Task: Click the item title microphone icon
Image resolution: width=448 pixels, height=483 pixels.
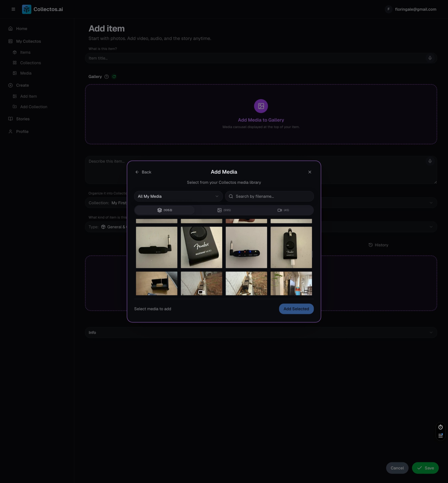Action: coord(430,58)
